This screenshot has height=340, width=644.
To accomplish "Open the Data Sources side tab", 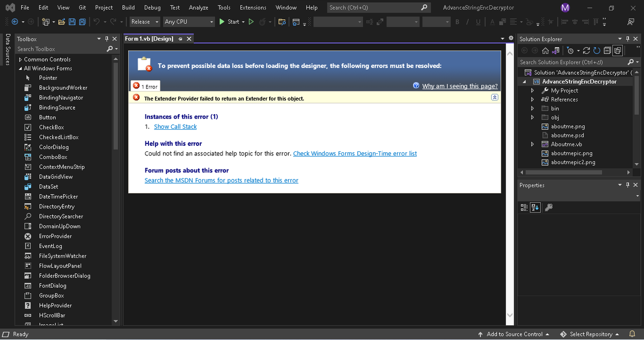I will [x=7, y=50].
